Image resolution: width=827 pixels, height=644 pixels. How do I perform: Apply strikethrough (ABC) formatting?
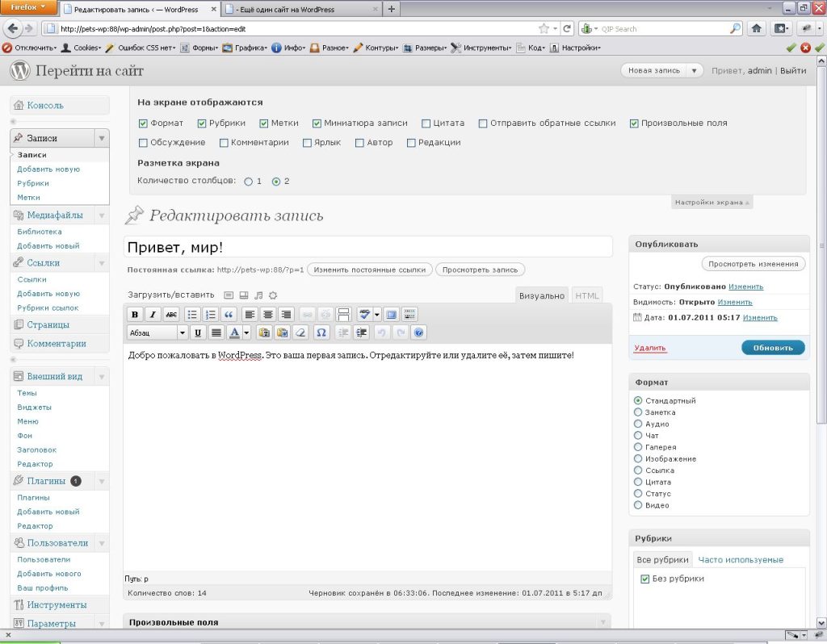pos(171,315)
